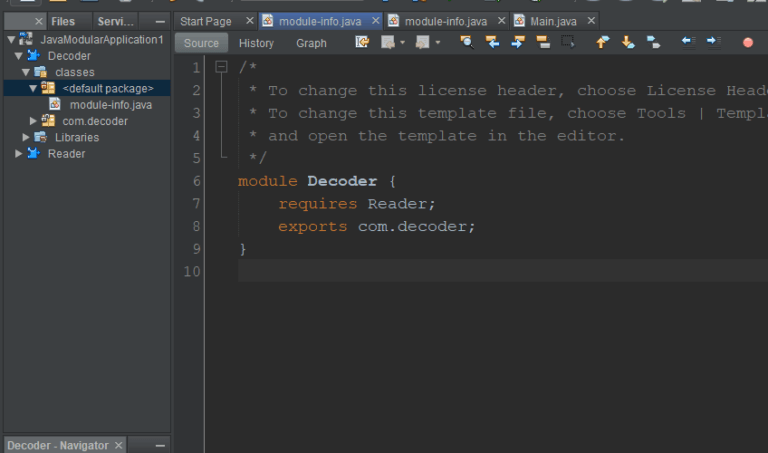Toggle Rectangular Selection mode
The image size is (768, 453).
point(568,42)
